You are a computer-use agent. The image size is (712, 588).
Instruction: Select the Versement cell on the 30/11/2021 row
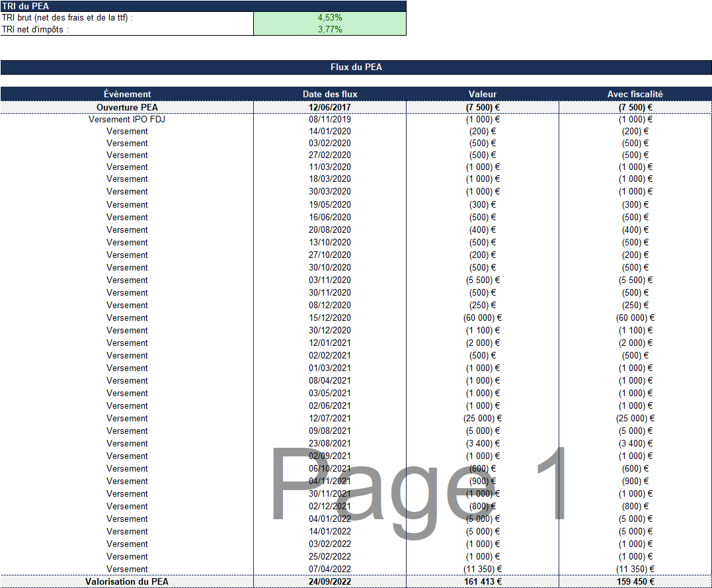127,494
